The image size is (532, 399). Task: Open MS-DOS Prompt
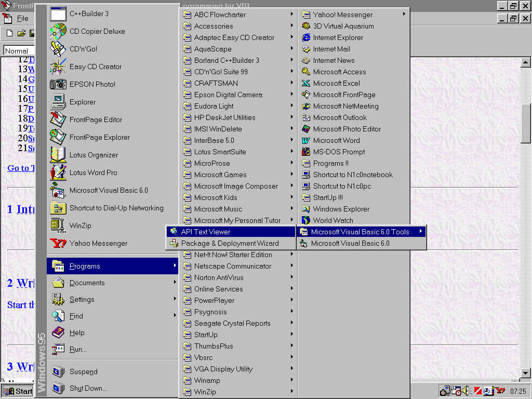(x=354, y=152)
